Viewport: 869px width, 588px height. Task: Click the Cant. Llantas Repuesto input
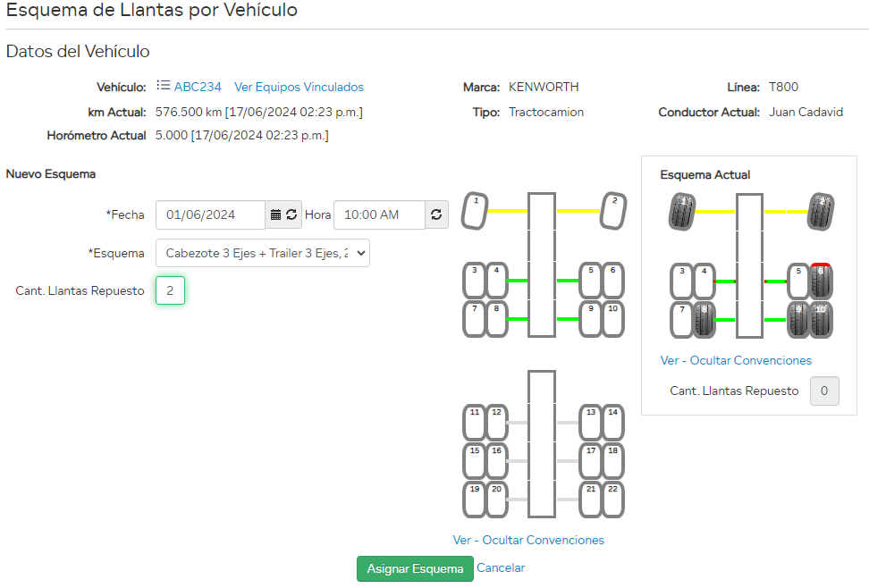point(170,290)
